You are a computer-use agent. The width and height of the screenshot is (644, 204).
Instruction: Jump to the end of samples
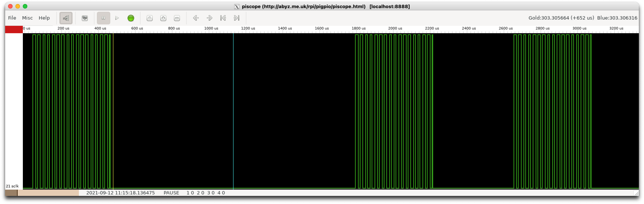pos(236,18)
